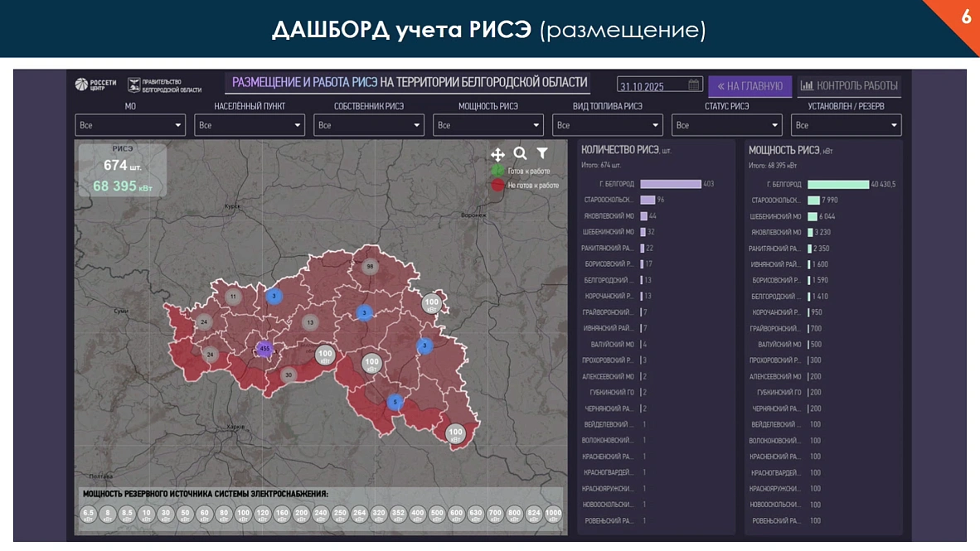Toggle the green 'Готов к работе' legend
This screenshot has width=980, height=551.
click(x=497, y=171)
